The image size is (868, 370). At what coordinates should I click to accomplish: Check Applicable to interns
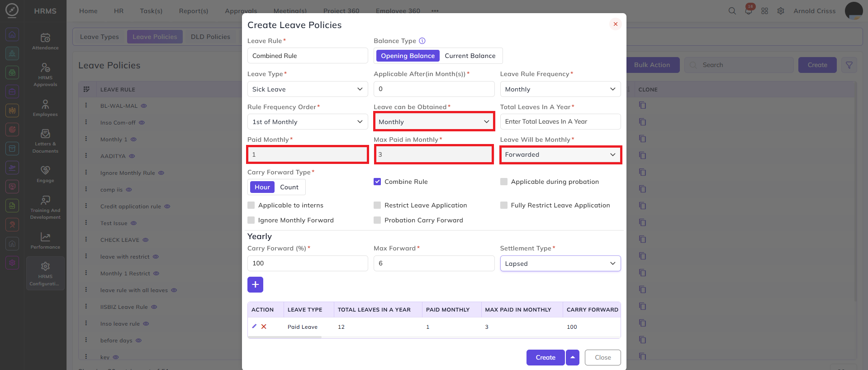(x=251, y=205)
